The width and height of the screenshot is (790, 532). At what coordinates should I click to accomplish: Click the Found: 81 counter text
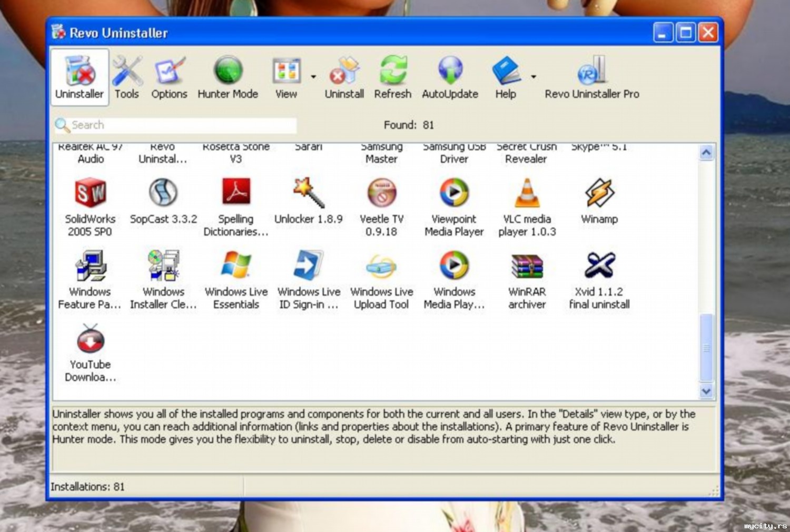[409, 125]
